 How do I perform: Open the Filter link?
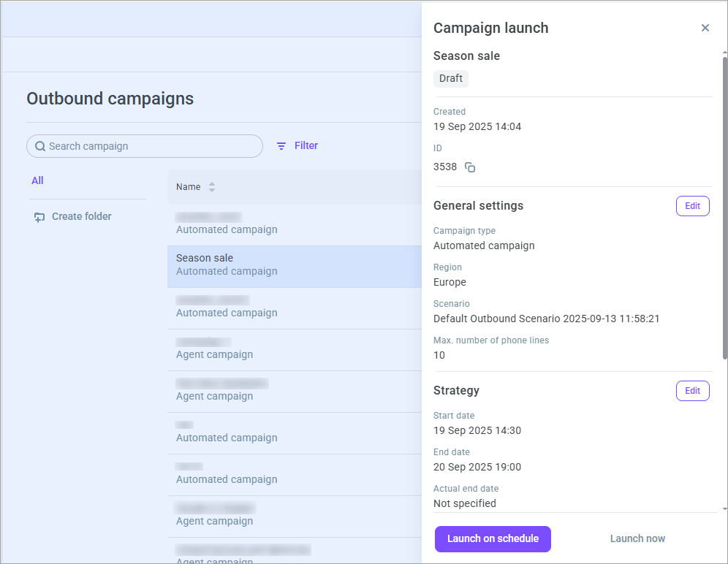coord(306,146)
